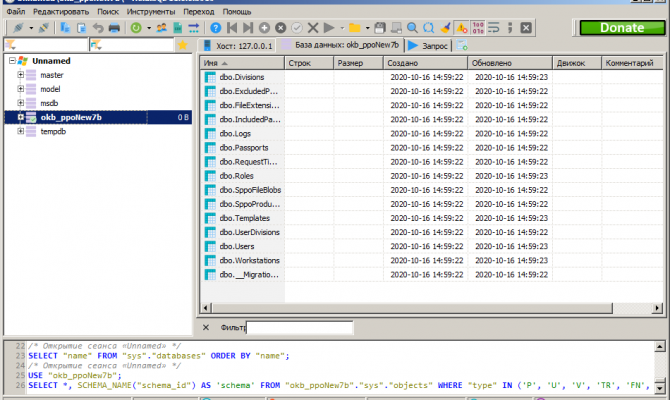Click the semicolon delimiter icon
Image resolution: width=670 pixels, height=400 pixels.
click(510, 28)
